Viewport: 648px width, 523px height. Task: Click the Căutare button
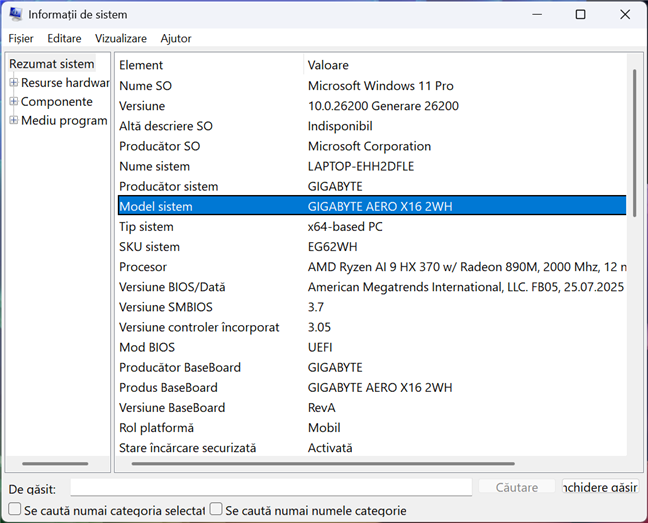[517, 487]
